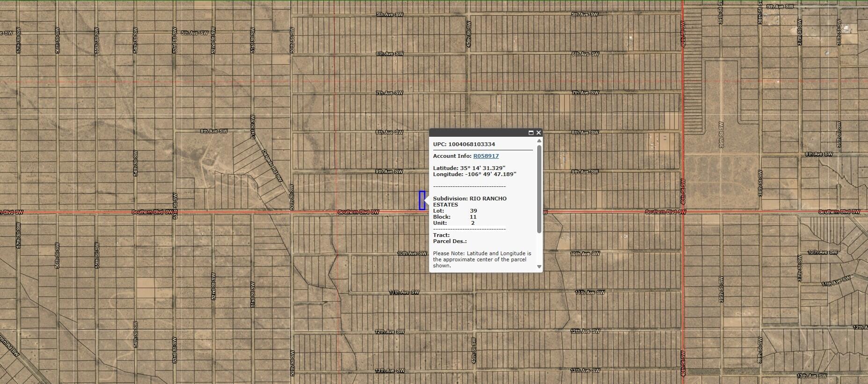Close the parcel info popup

click(539, 133)
